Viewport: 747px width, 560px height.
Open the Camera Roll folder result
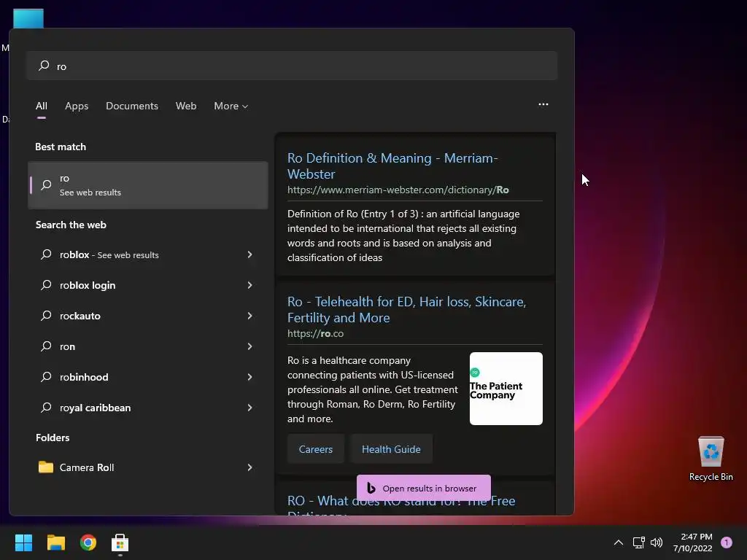148,467
